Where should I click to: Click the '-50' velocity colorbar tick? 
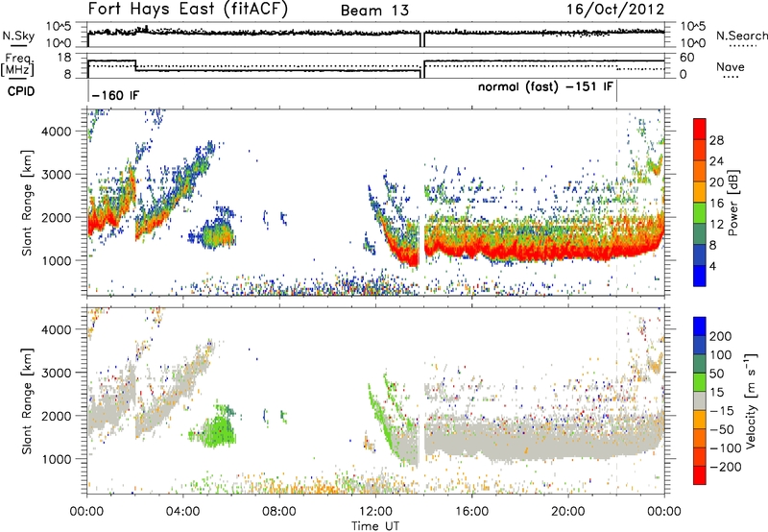tap(722, 429)
